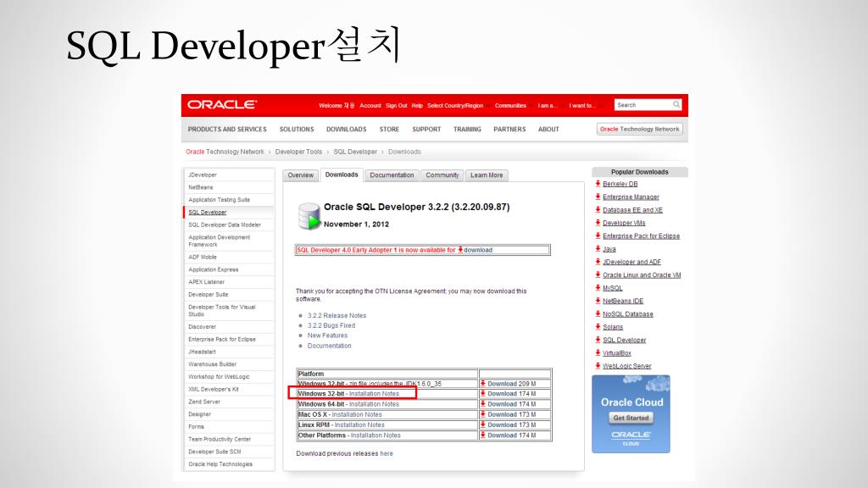Click Get Started on the Oracle Cloud banner
Viewport: 868px width, 488px height.
coord(631,418)
